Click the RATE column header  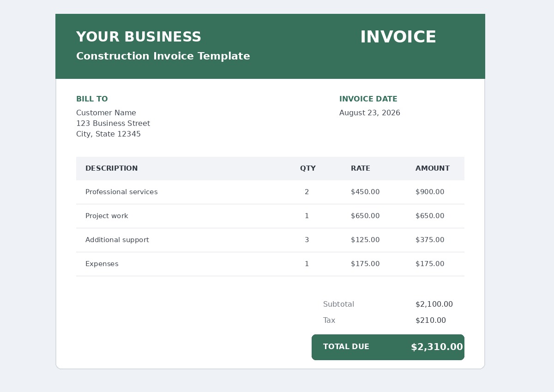pyautogui.click(x=361, y=168)
